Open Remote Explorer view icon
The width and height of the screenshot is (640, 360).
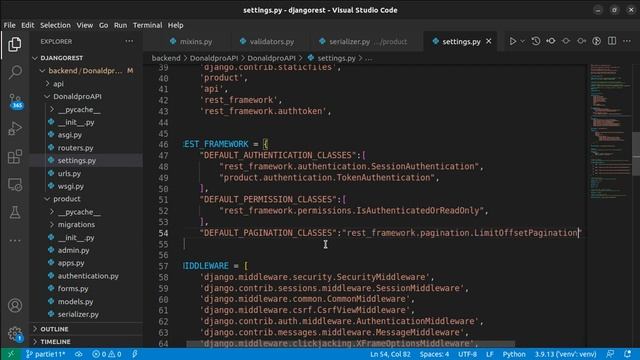[x=15, y=184]
